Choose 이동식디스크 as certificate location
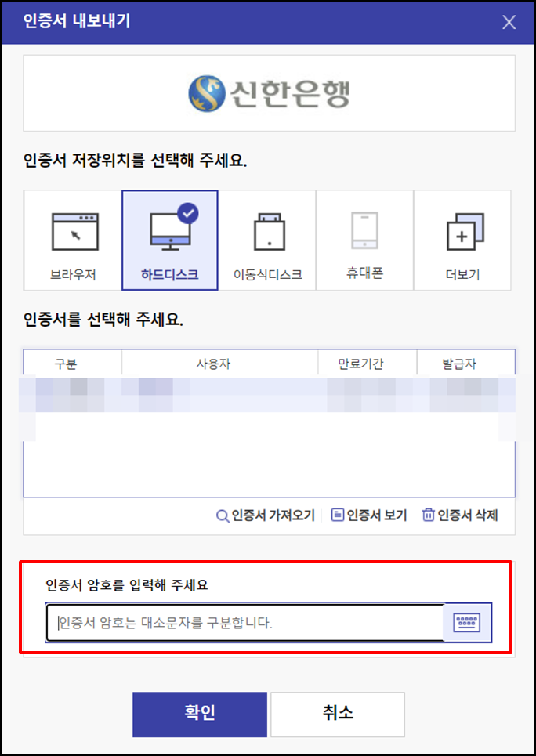Image resolution: width=536 pixels, height=756 pixels. (x=267, y=240)
